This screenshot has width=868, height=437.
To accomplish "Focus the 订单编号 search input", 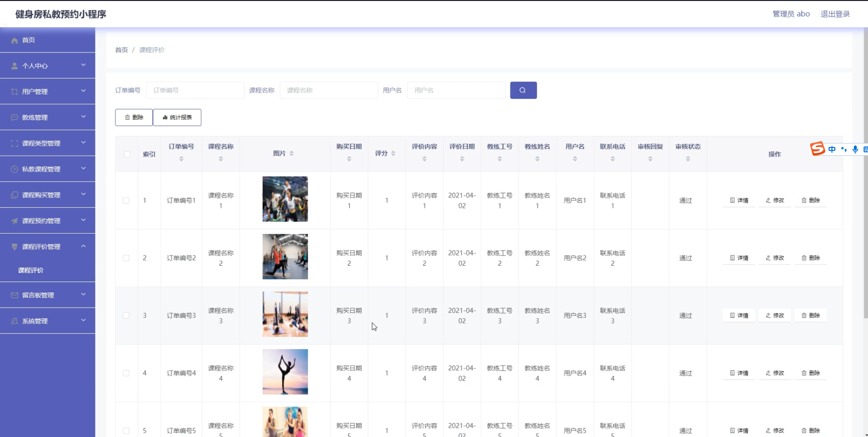I will point(195,90).
